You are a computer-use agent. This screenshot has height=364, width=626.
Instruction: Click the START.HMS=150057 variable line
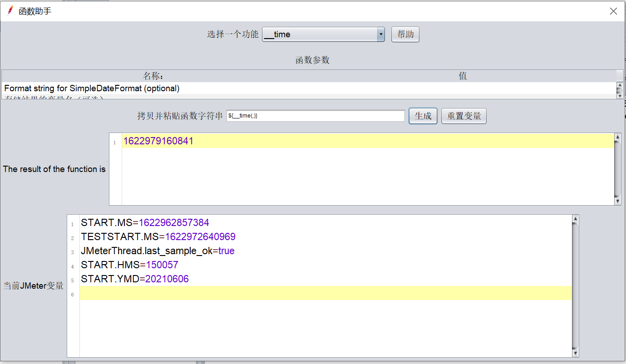click(x=129, y=265)
